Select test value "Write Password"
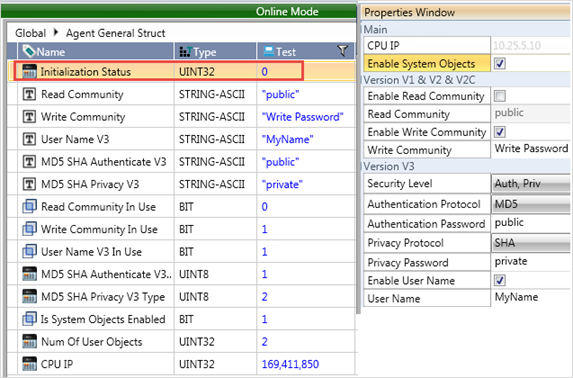 (x=303, y=117)
